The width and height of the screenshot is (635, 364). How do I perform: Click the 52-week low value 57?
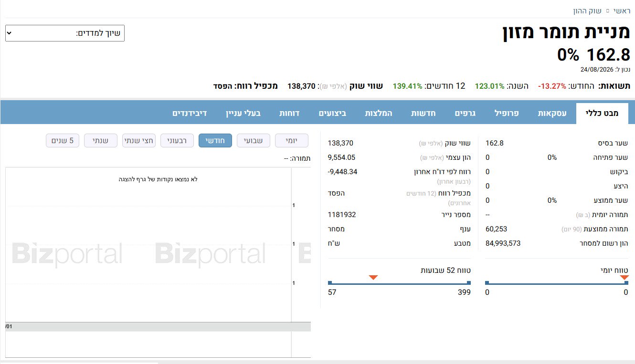(332, 292)
